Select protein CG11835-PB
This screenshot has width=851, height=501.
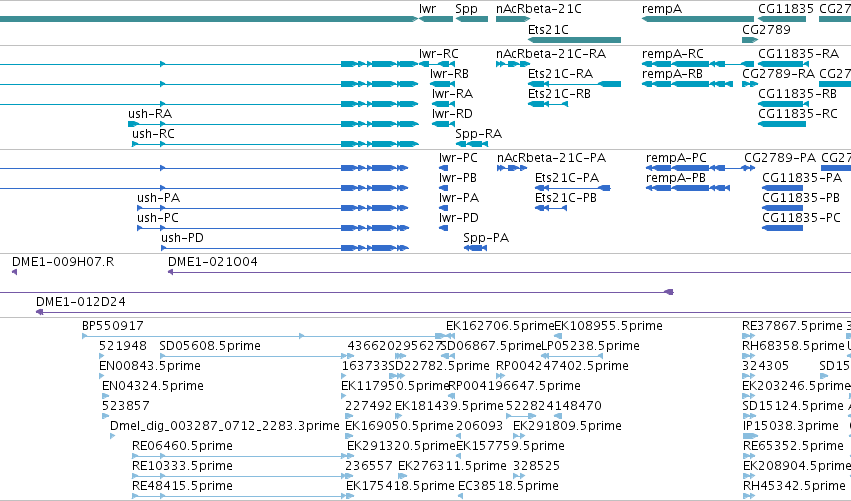click(x=801, y=198)
